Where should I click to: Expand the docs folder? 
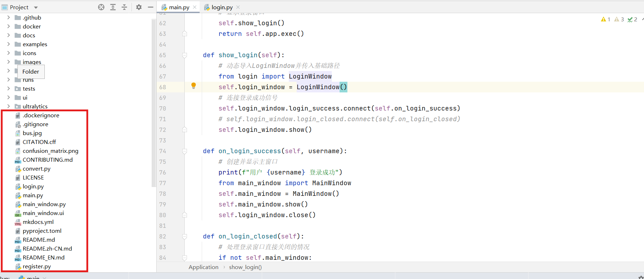(9, 35)
